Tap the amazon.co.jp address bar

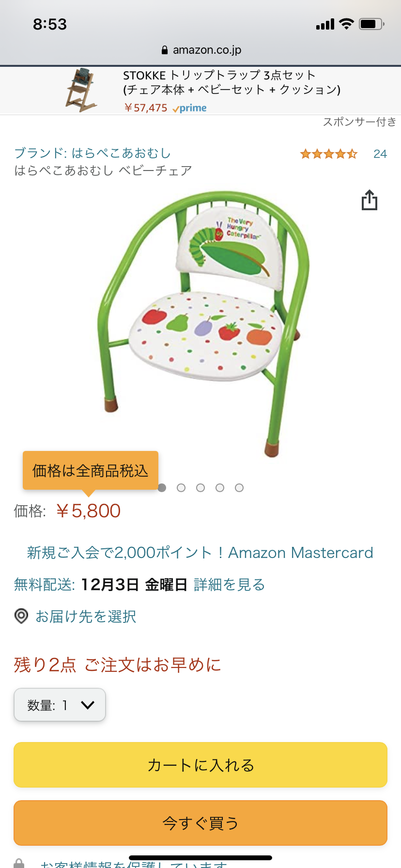click(x=200, y=50)
